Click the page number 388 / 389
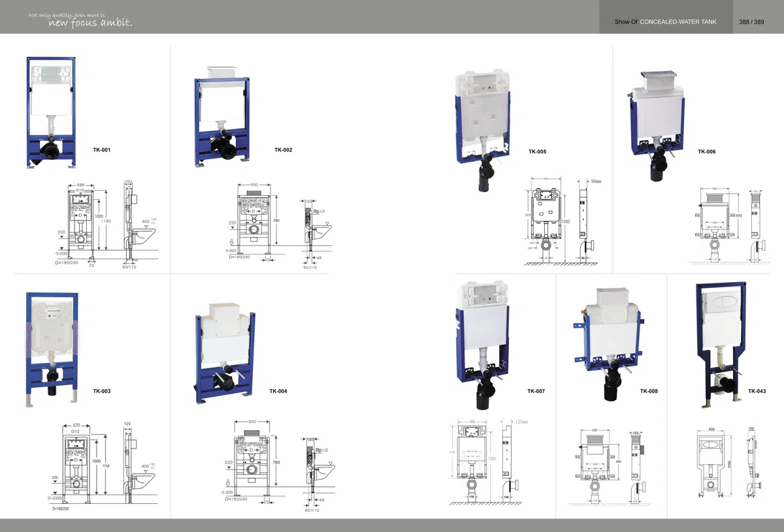The width and height of the screenshot is (784, 532). [x=751, y=22]
